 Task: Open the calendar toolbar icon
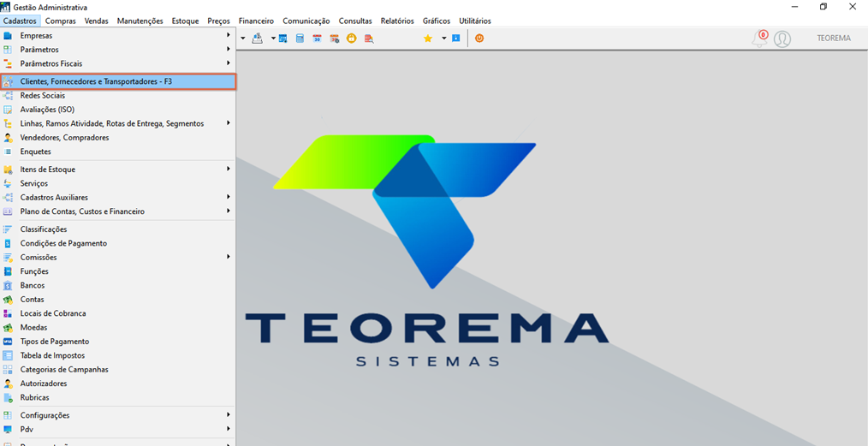tap(318, 39)
